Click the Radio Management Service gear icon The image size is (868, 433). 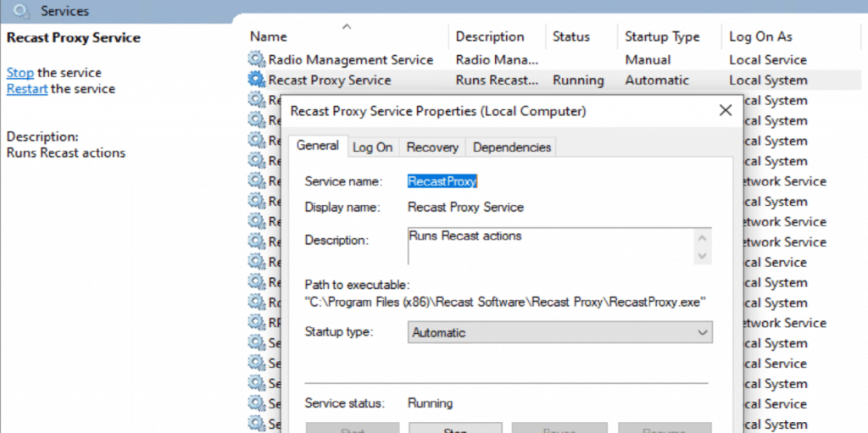pyautogui.click(x=256, y=60)
